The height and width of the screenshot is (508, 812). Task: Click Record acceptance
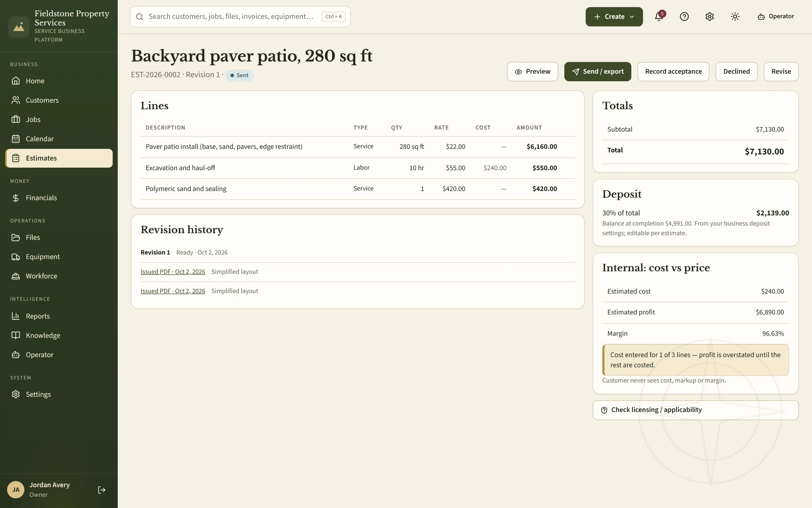(673, 72)
